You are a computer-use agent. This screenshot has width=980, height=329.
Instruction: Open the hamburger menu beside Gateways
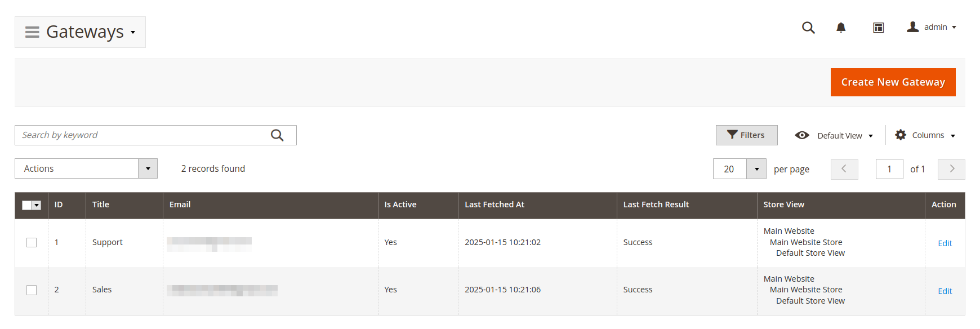[32, 32]
